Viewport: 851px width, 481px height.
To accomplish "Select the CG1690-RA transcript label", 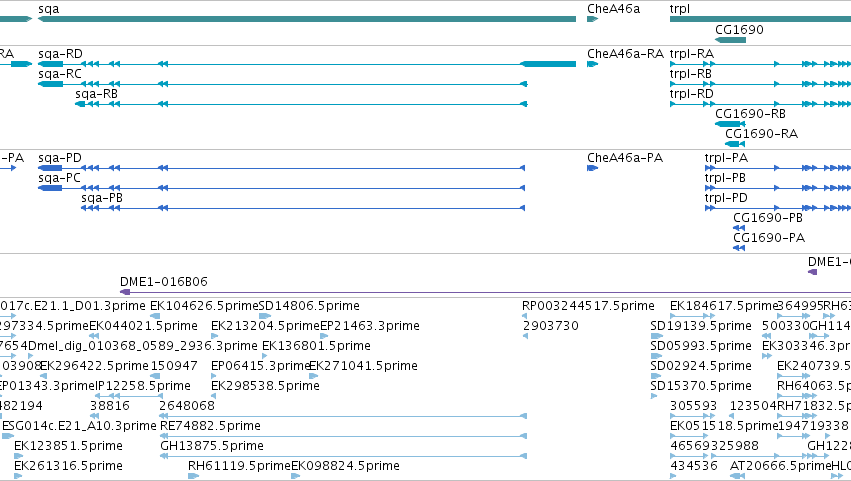I will [x=761, y=134].
